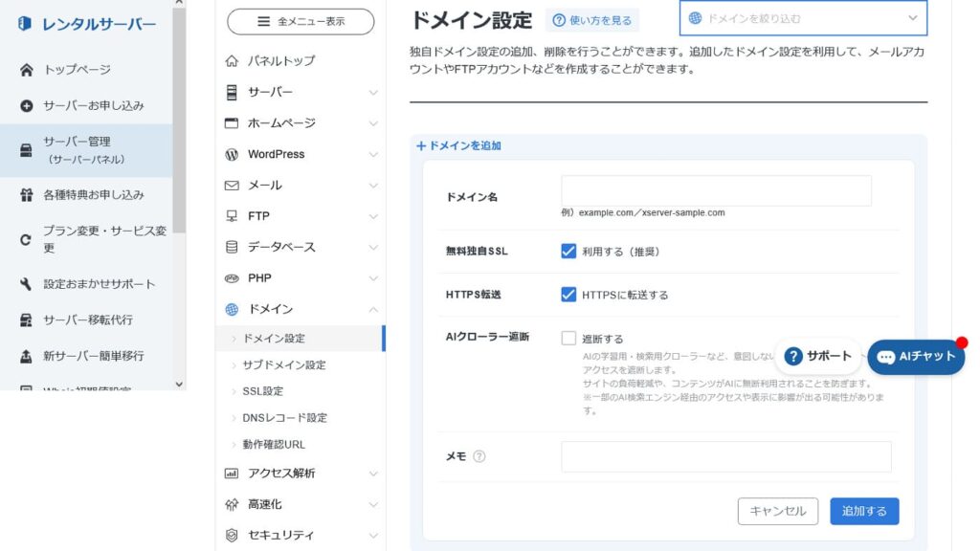
Task: Open the AIチャット button
Action: 916,357
